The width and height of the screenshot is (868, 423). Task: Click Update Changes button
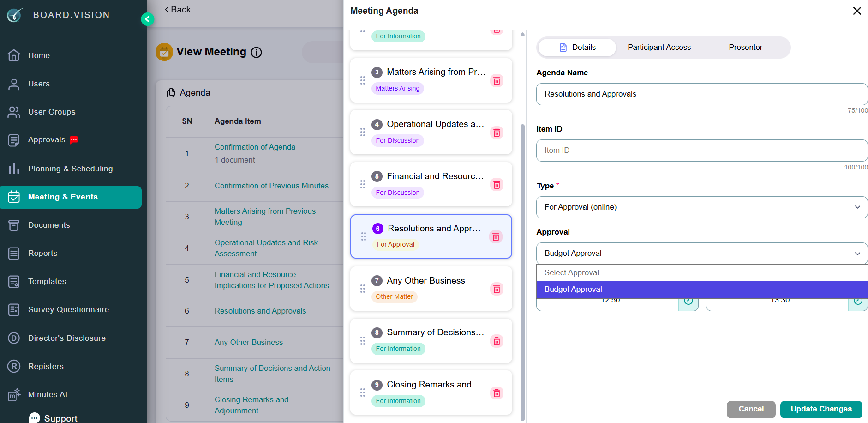tap(821, 409)
